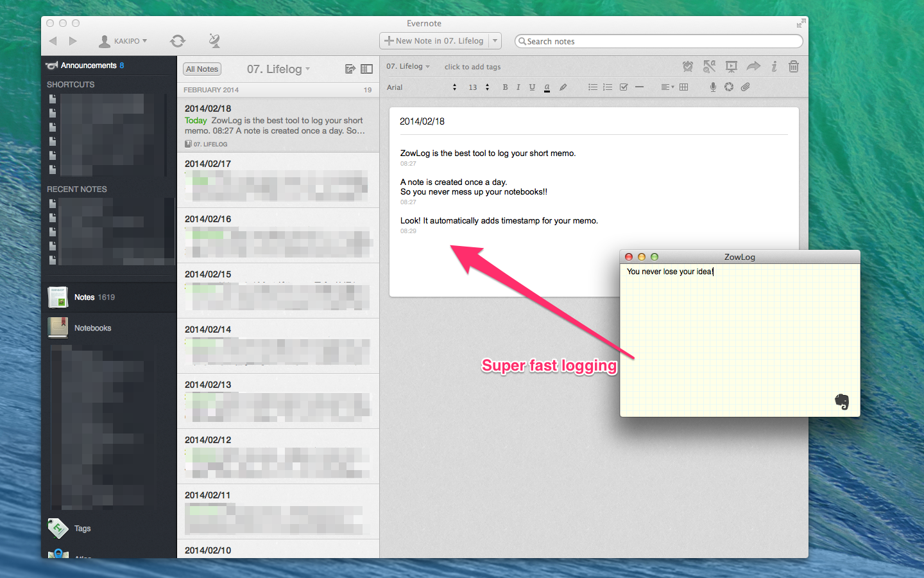Select the 2014/02/18 note in list

pyautogui.click(x=278, y=125)
